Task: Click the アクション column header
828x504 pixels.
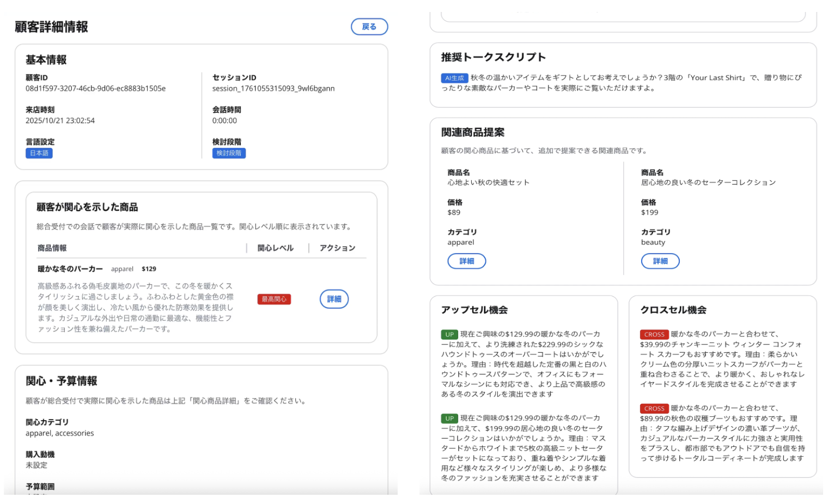Action: pos(337,248)
